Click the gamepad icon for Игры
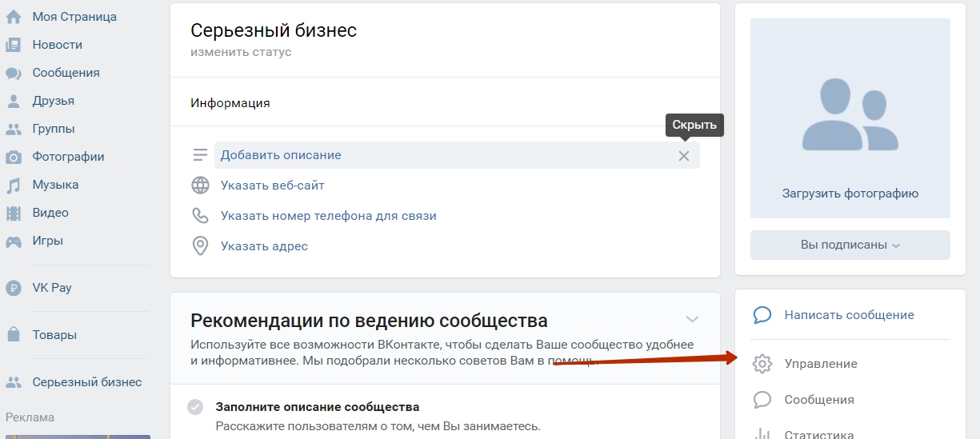Screen dimensions: 980x439 pos(14,241)
